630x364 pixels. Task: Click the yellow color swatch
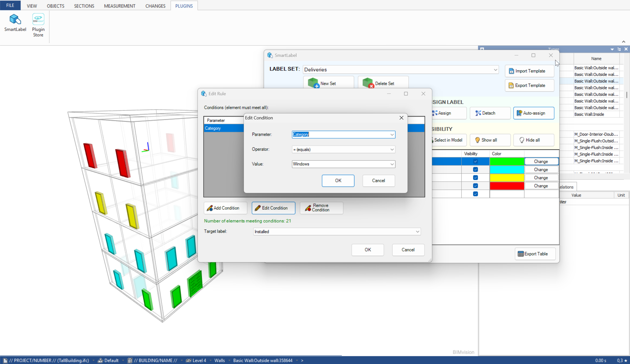coord(506,178)
